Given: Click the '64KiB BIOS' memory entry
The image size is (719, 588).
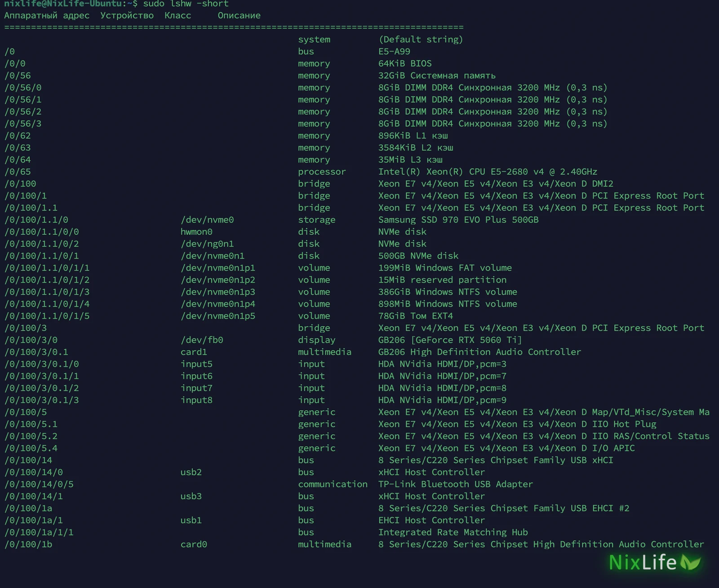Looking at the screenshot, I should tap(405, 64).
